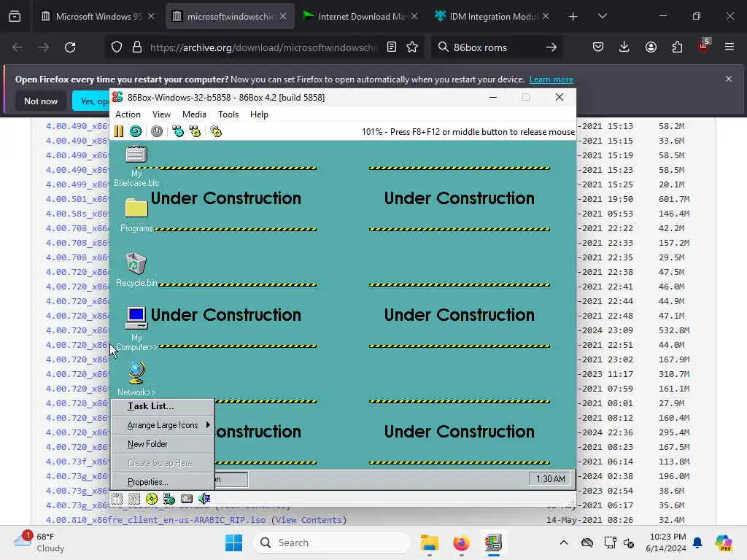Select the My Computer desktop icon
Image resolution: width=747 pixels, height=560 pixels.
136,329
